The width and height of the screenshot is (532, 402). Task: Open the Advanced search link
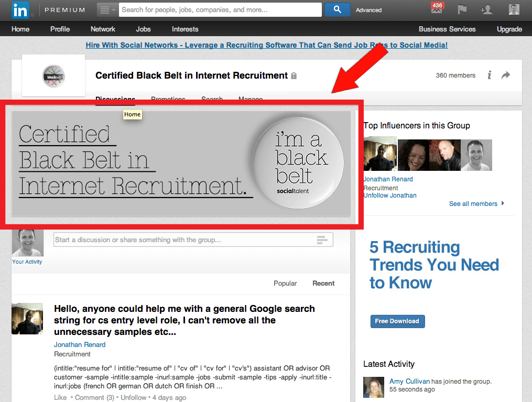coord(368,10)
